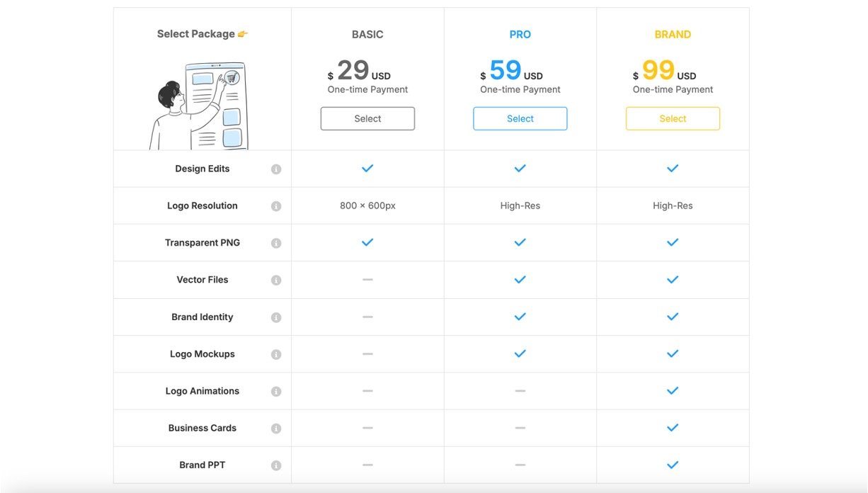Click the Logo Mockups info icon

click(x=276, y=354)
